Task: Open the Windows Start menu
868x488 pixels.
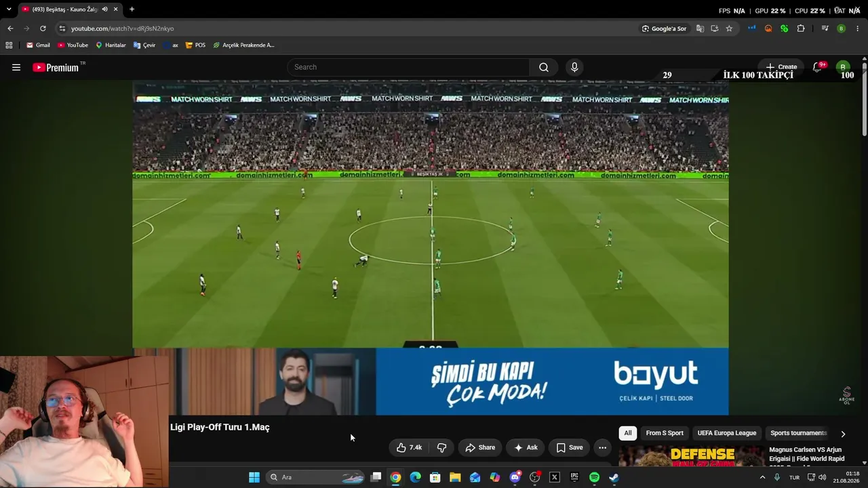Action: (254, 477)
